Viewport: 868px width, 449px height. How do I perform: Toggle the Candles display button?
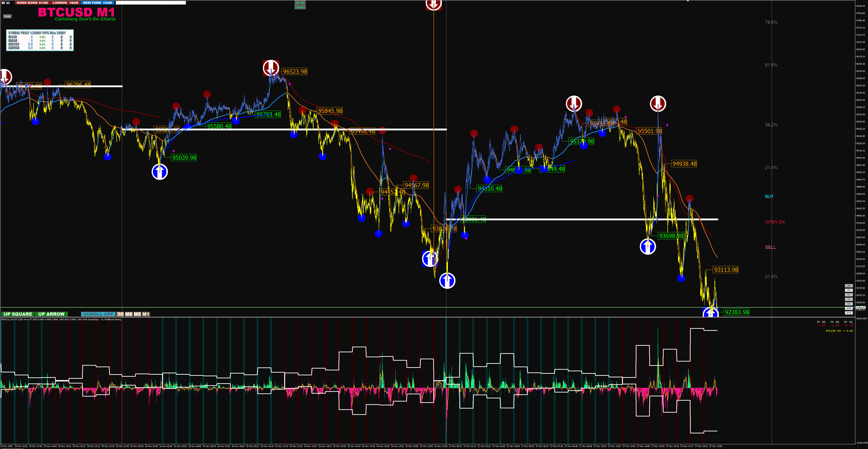[x=300, y=7]
